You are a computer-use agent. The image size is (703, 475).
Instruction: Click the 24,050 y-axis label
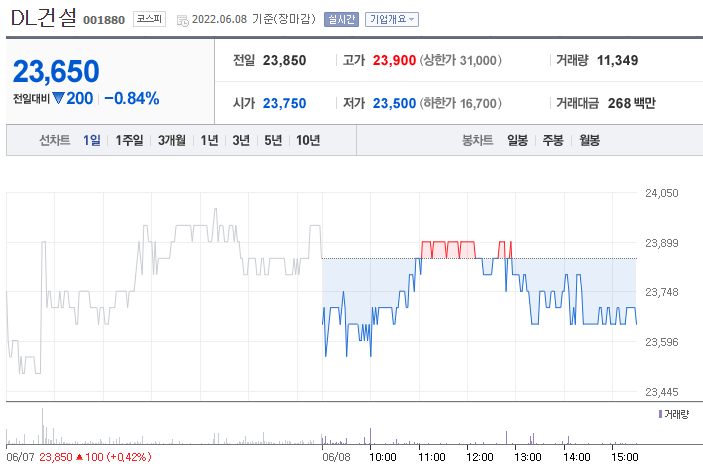[x=661, y=193]
